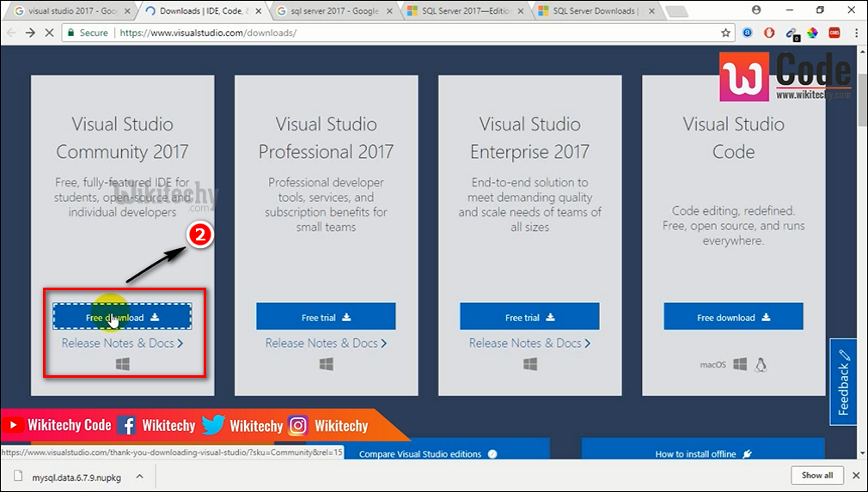This screenshot has height=492, width=868.
Task: Open the Feedback side tab
Action: click(x=843, y=382)
